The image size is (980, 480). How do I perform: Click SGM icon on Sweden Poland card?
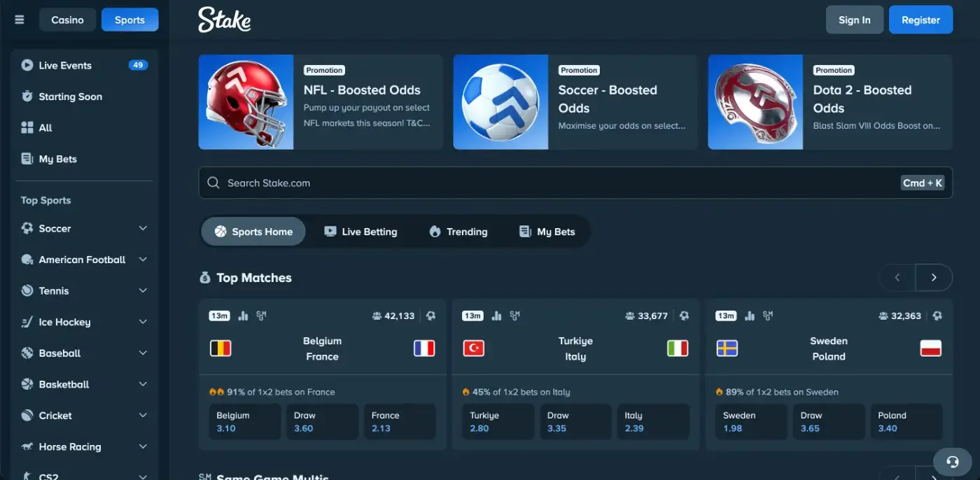click(x=769, y=316)
